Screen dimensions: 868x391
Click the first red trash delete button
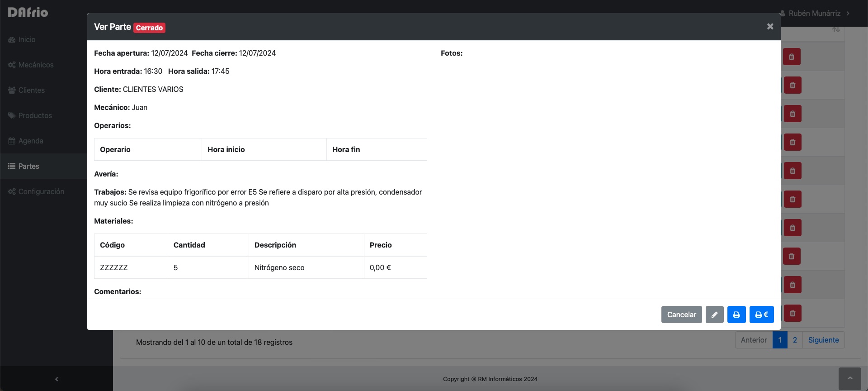click(x=792, y=57)
